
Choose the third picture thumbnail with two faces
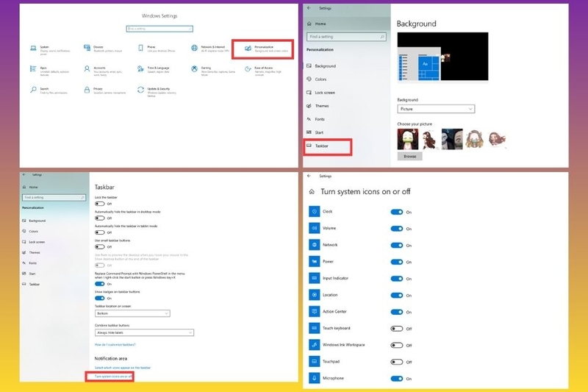point(452,139)
